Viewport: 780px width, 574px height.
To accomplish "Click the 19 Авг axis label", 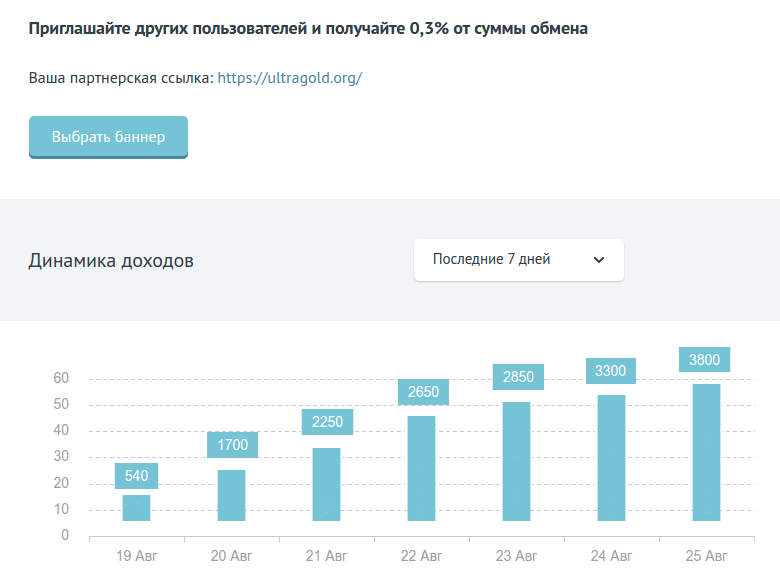I will coord(136,556).
